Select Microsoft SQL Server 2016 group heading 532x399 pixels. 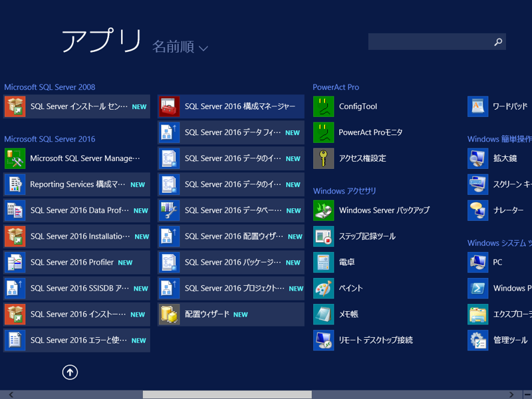[x=49, y=139]
